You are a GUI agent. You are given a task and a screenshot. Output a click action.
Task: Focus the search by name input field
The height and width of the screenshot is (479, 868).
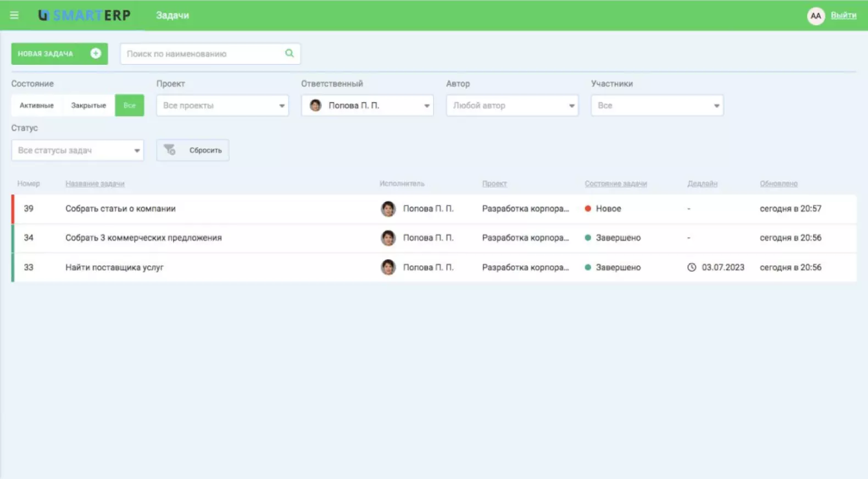tap(203, 54)
